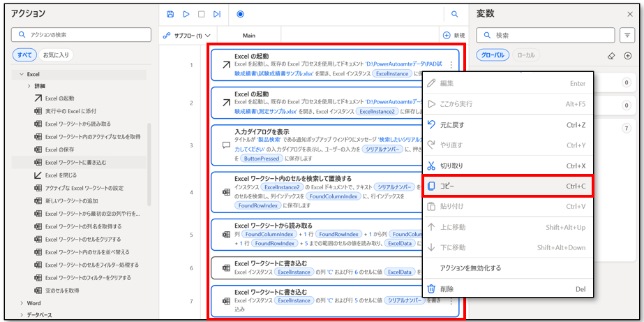This screenshot has height=322, width=644.
Task: Click the variables filter icon
Action: [627, 35]
